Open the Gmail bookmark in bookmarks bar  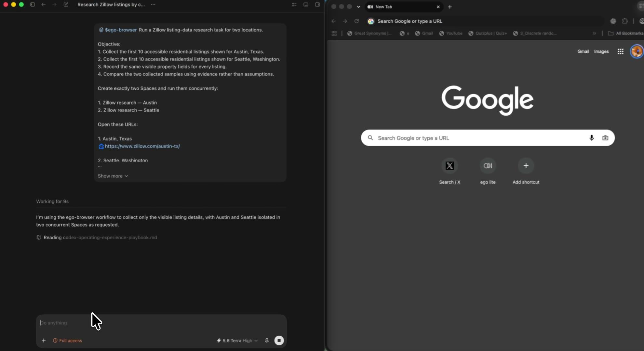pos(424,33)
